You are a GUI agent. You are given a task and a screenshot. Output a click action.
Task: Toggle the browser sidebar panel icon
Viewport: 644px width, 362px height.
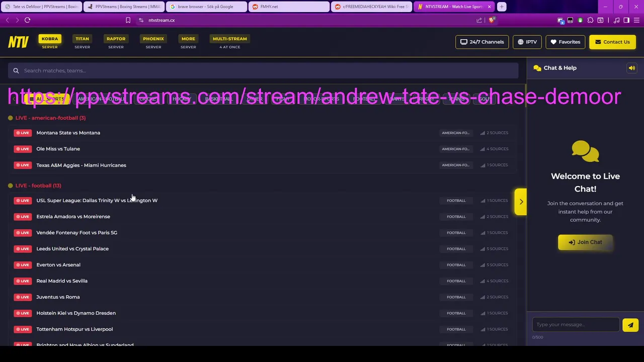pos(626,20)
